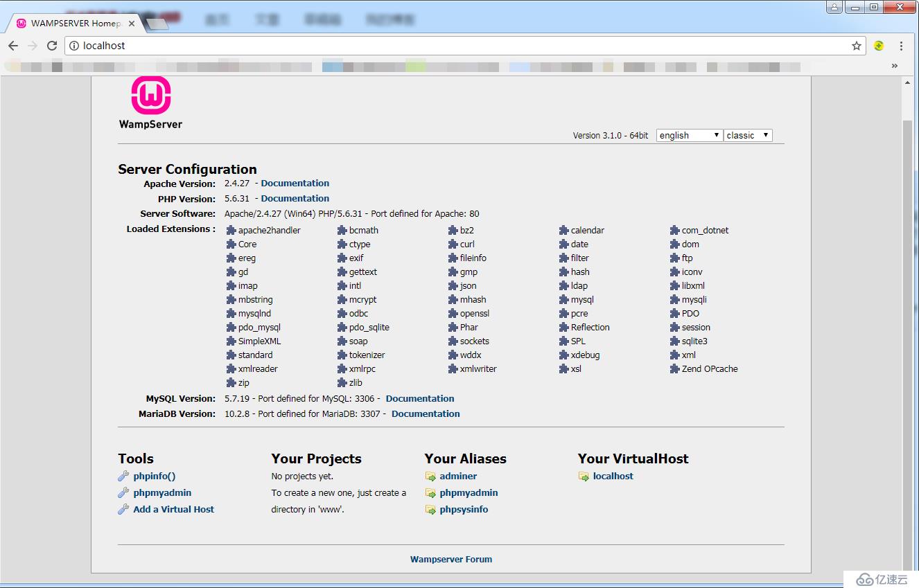Image resolution: width=919 pixels, height=588 pixels.
Task: Click the mcrypt extension text
Action: tap(363, 300)
